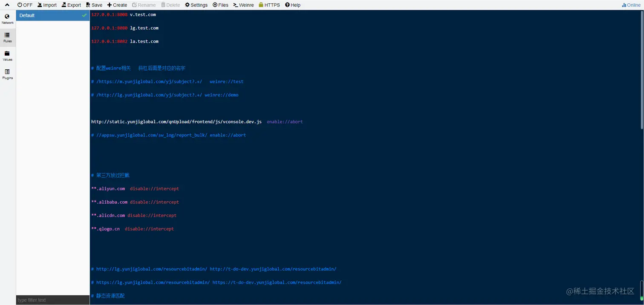Click the 静态资源匹配 comment line

[108, 296]
